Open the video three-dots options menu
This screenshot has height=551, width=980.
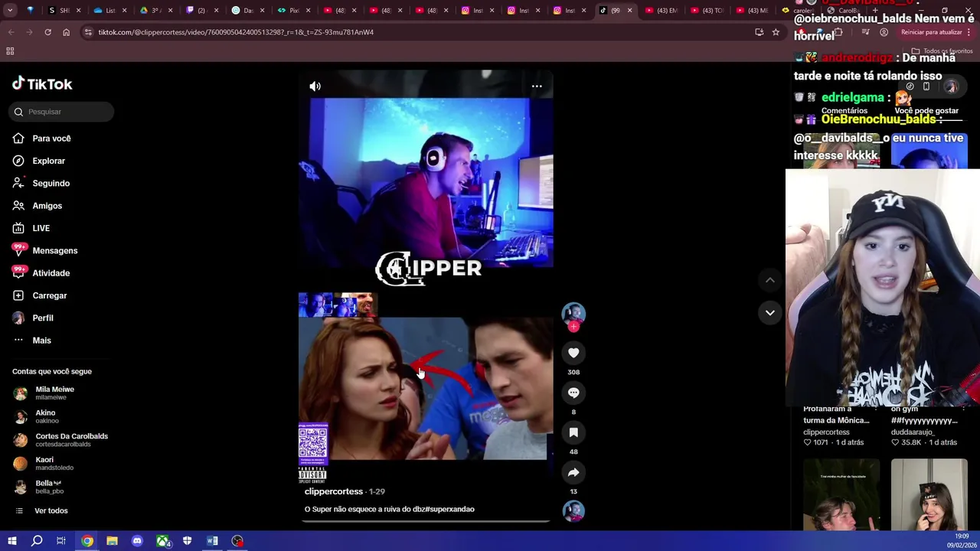(x=537, y=86)
